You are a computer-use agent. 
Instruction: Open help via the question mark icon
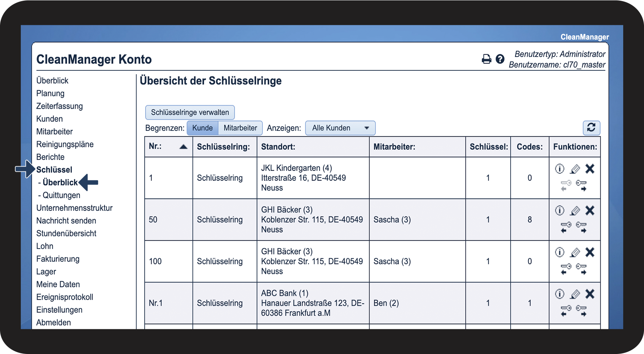pyautogui.click(x=500, y=59)
